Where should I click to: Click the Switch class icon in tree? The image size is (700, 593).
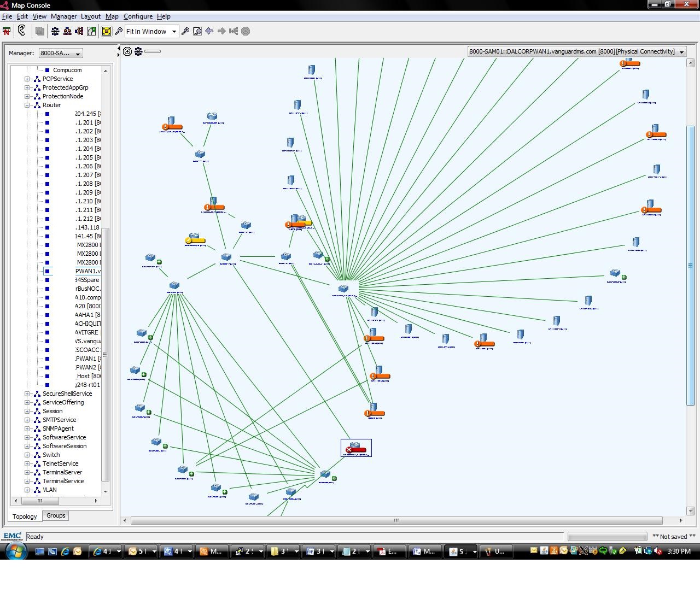(37, 455)
